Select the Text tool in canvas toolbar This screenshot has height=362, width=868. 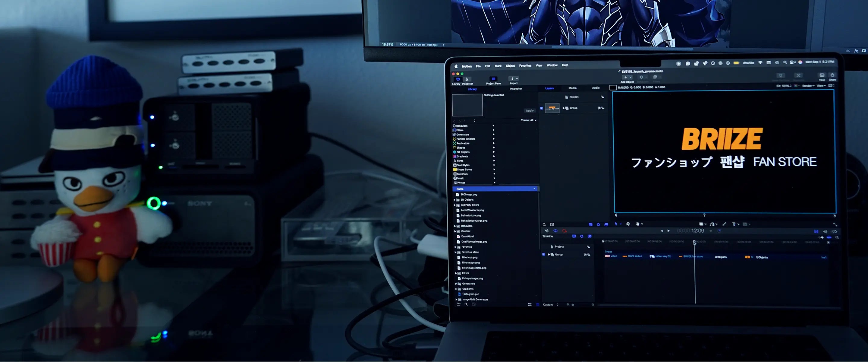[x=734, y=224]
